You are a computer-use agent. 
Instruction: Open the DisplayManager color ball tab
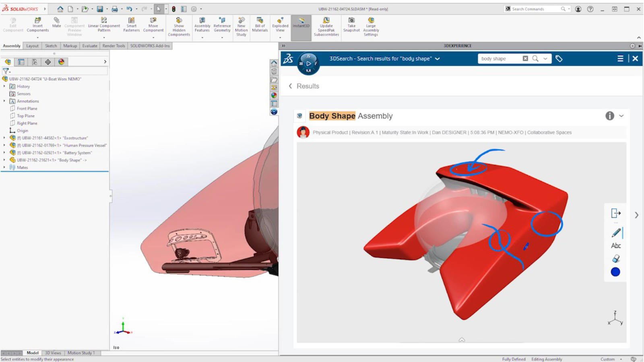[61, 62]
